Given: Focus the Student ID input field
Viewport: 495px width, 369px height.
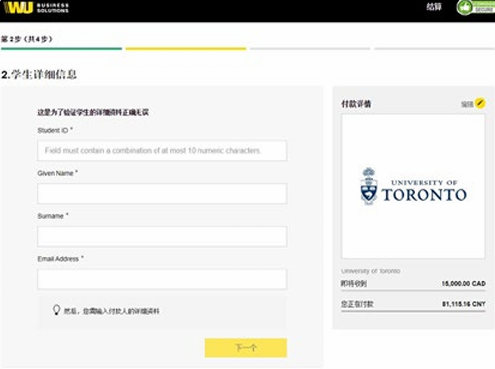Looking at the screenshot, I should point(162,151).
